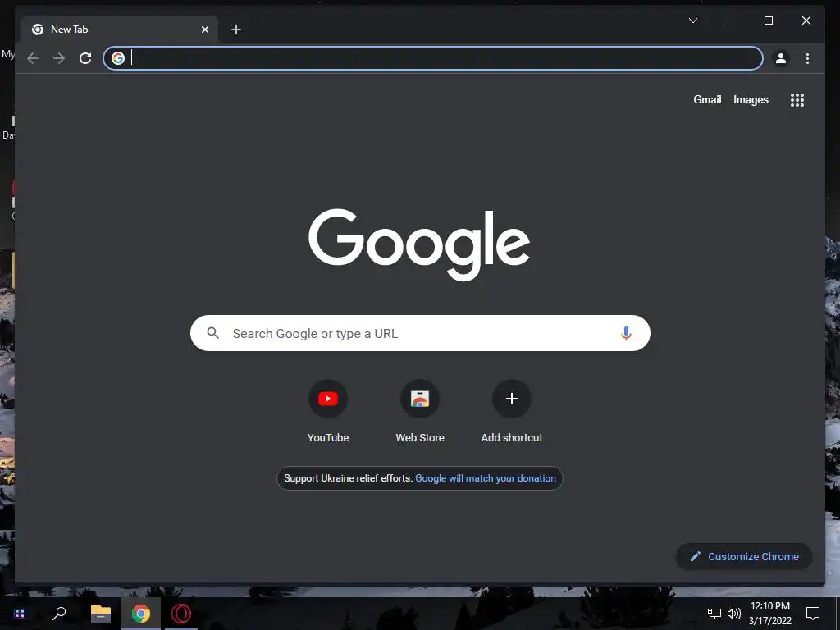Open the Images link
The image size is (840, 630).
coord(751,99)
